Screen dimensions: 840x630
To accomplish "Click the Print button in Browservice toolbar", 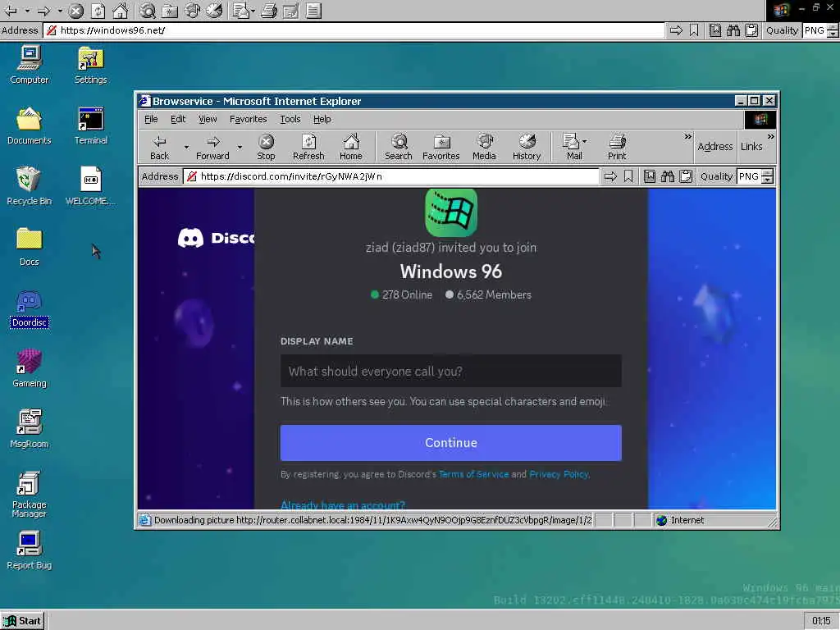I will point(617,147).
